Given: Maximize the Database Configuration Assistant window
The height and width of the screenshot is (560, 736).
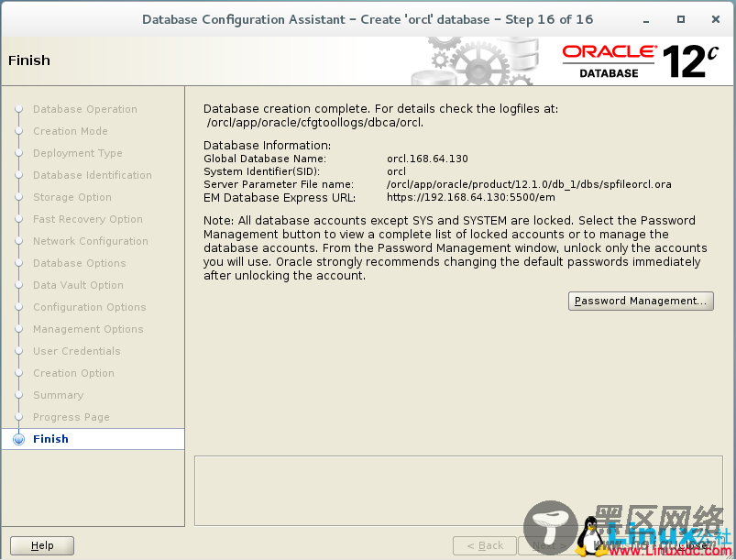Looking at the screenshot, I should pyautogui.click(x=681, y=19).
